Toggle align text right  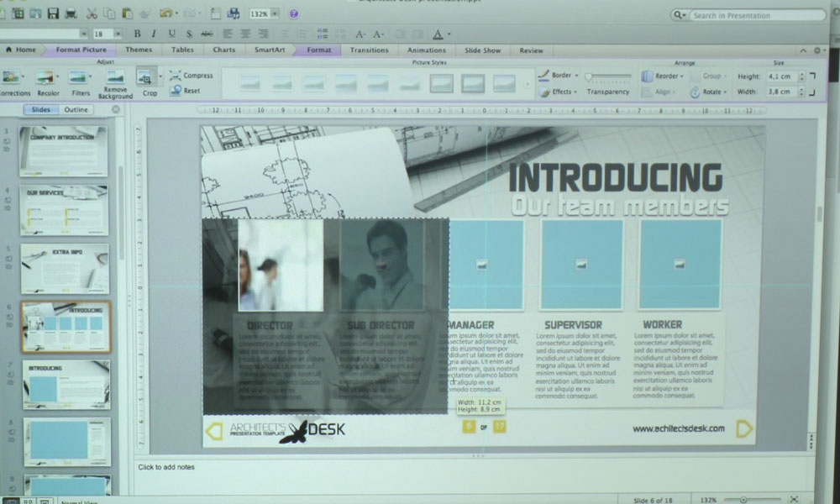[263, 34]
